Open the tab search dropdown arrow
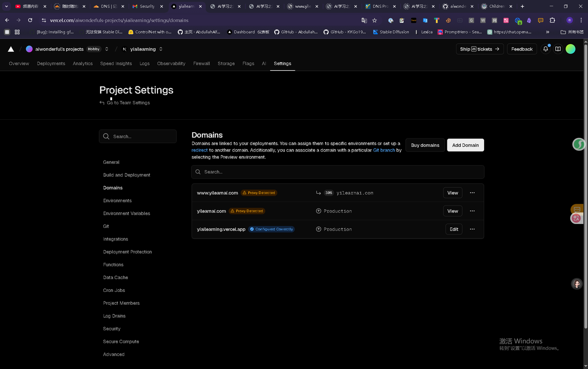The image size is (588, 369). (6, 6)
